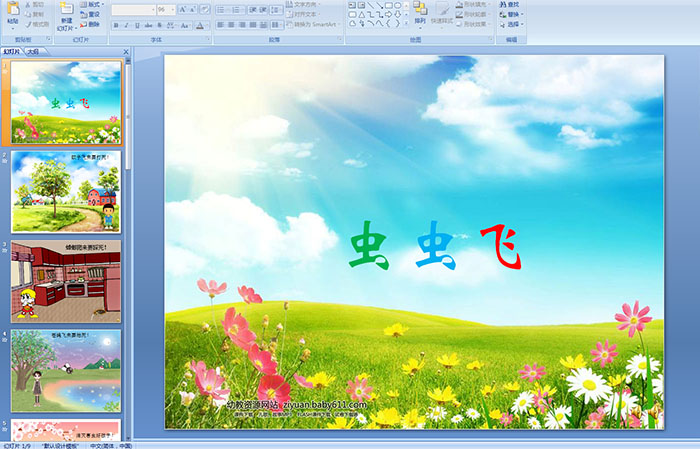Open Align Text (对齐文本) dropdown
Viewport: 700px width, 449px height.
coord(303,14)
